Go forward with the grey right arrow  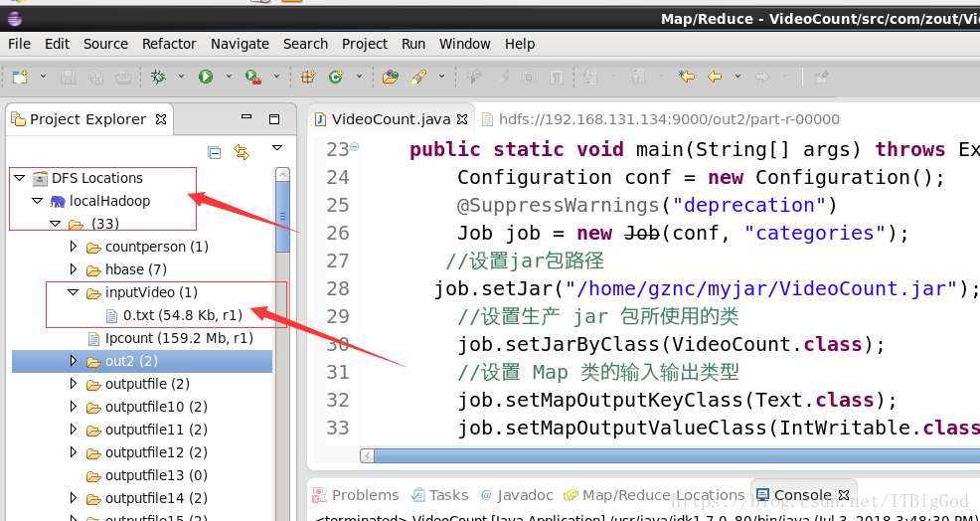click(762, 77)
